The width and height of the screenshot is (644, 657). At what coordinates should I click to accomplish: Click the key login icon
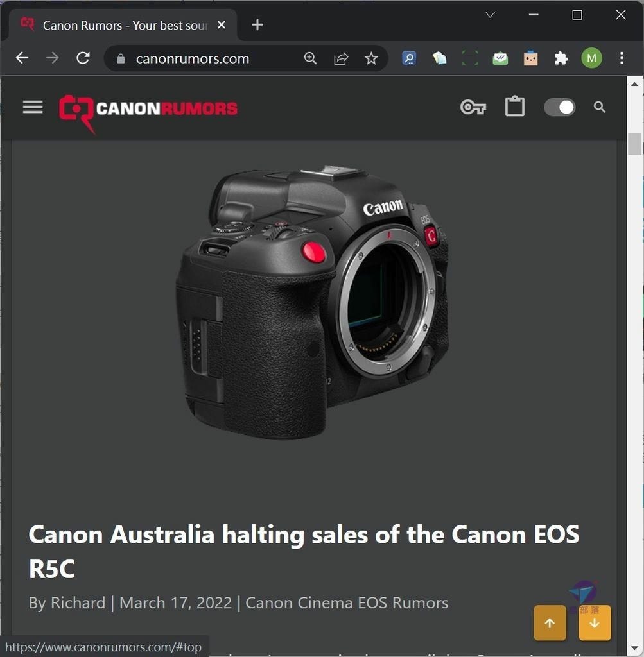coord(473,107)
